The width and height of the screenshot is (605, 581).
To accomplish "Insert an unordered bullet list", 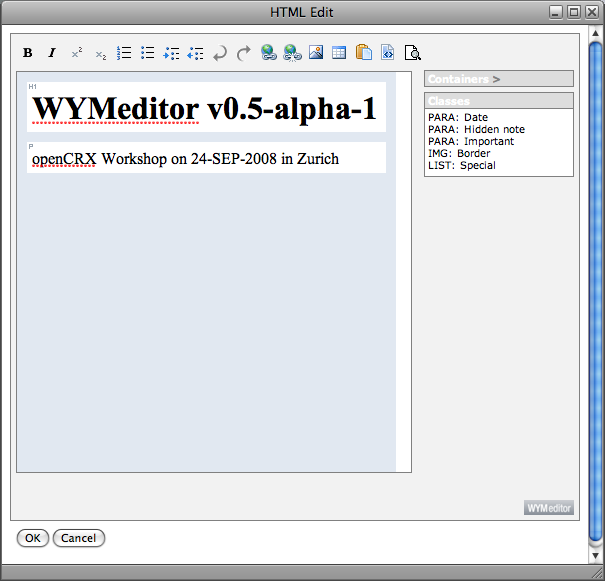I will (x=148, y=52).
